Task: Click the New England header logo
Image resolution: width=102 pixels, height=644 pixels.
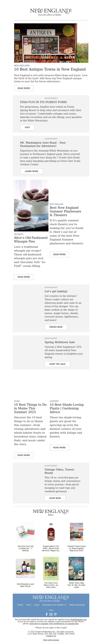Action: pyautogui.click(x=51, y=12)
